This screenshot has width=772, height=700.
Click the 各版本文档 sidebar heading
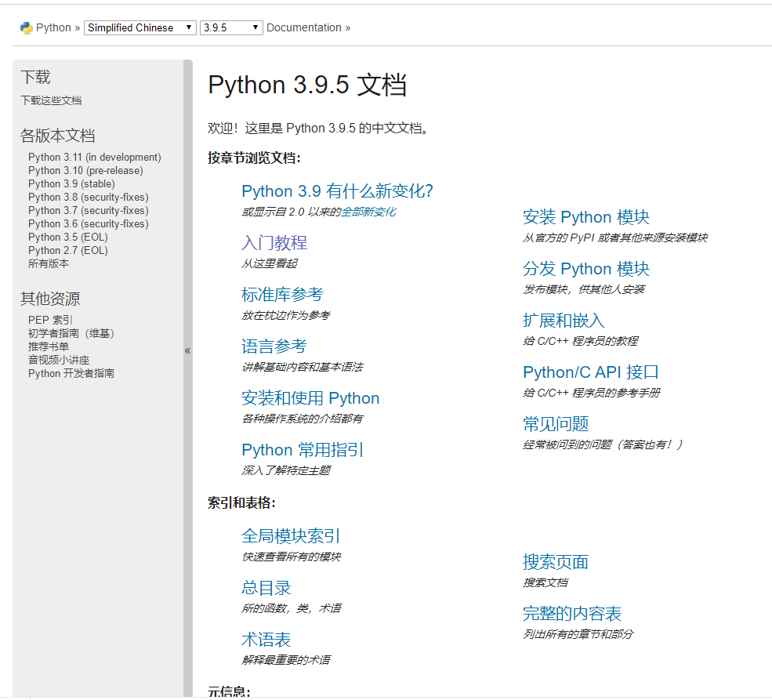[57, 136]
